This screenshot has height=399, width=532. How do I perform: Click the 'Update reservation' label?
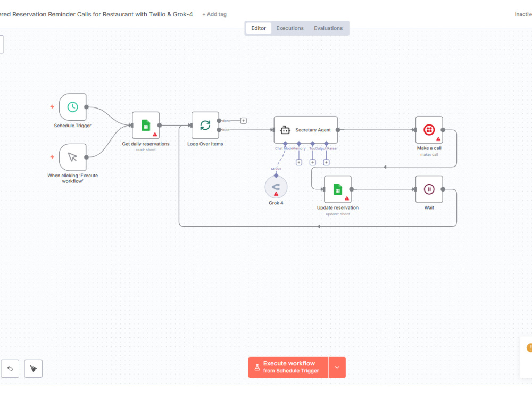(338, 207)
